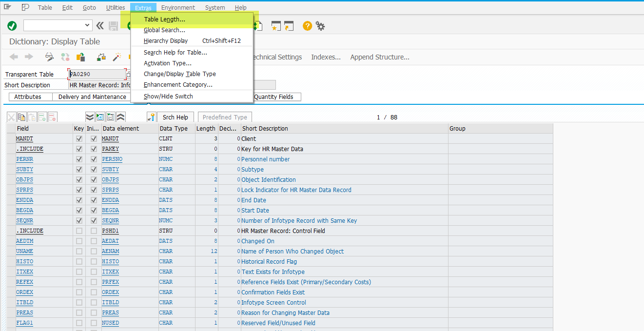
Task: Choose Hierarchy Display menu entry
Action: pyautogui.click(x=192, y=41)
